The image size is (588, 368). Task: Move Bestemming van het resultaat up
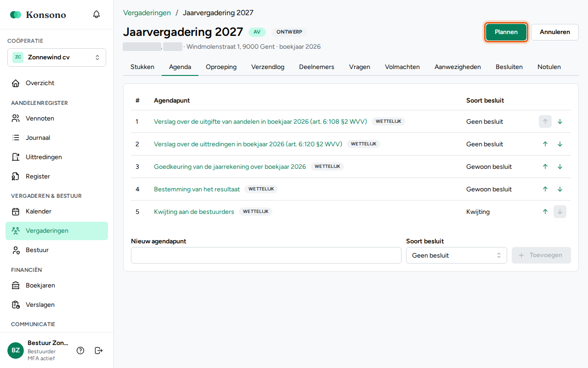click(545, 189)
